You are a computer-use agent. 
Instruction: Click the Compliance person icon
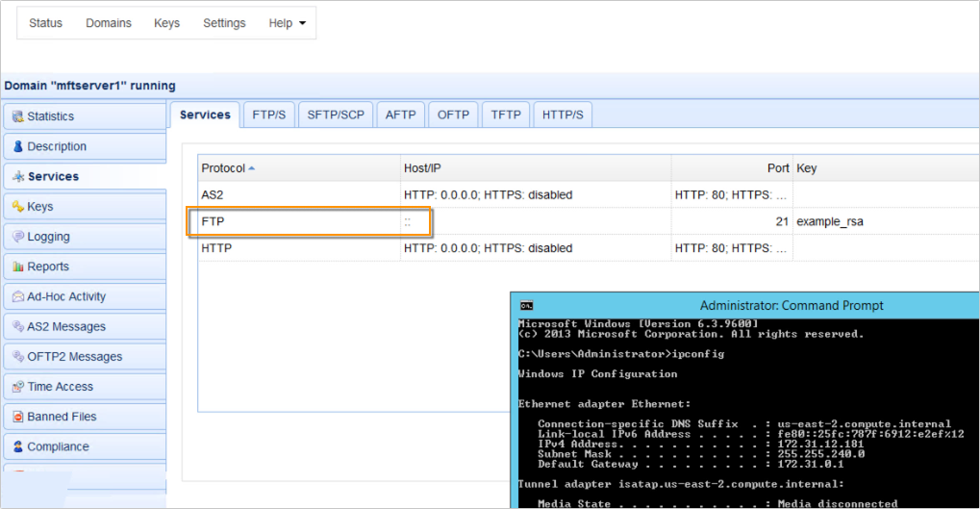coord(18,446)
